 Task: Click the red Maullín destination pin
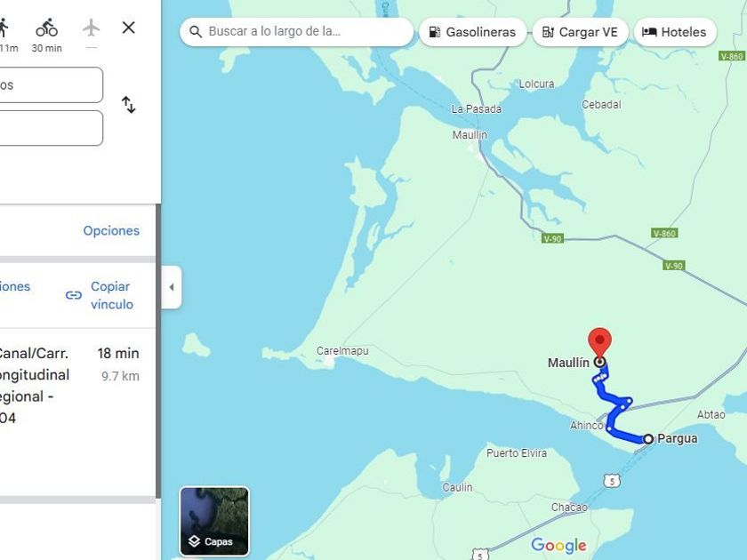coord(600,341)
